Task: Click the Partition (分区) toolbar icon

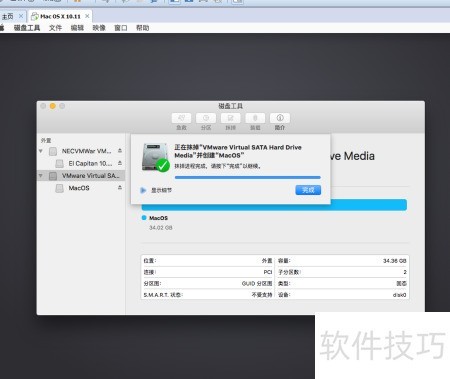Action: tap(206, 118)
